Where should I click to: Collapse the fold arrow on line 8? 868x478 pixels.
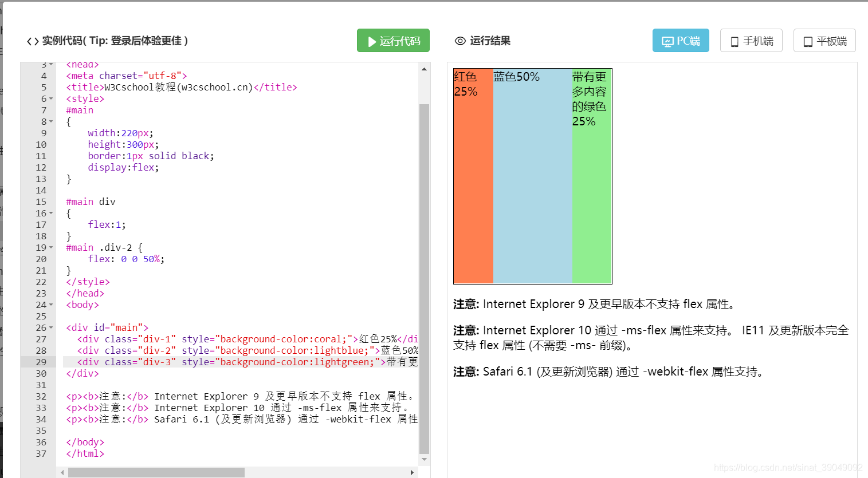tap(51, 121)
